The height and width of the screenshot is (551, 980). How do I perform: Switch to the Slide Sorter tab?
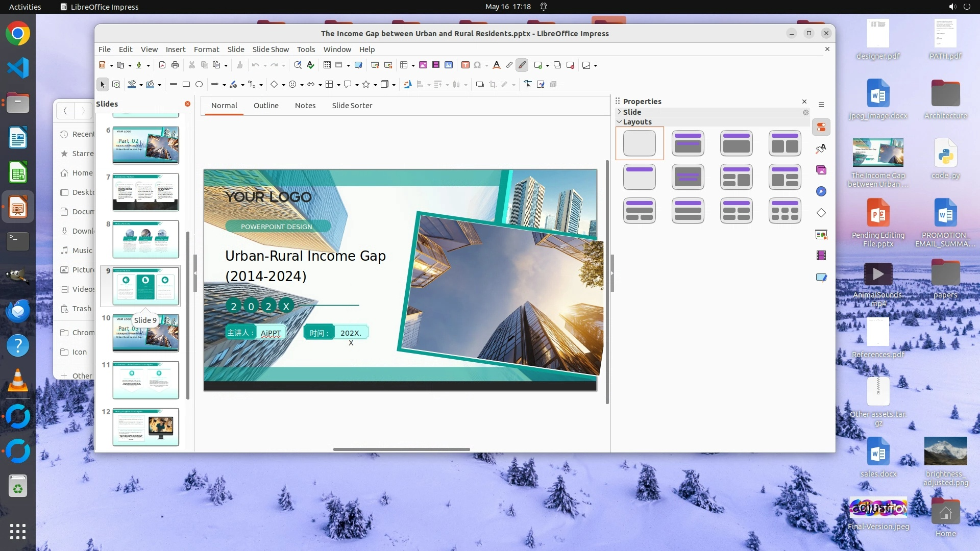(x=352, y=106)
